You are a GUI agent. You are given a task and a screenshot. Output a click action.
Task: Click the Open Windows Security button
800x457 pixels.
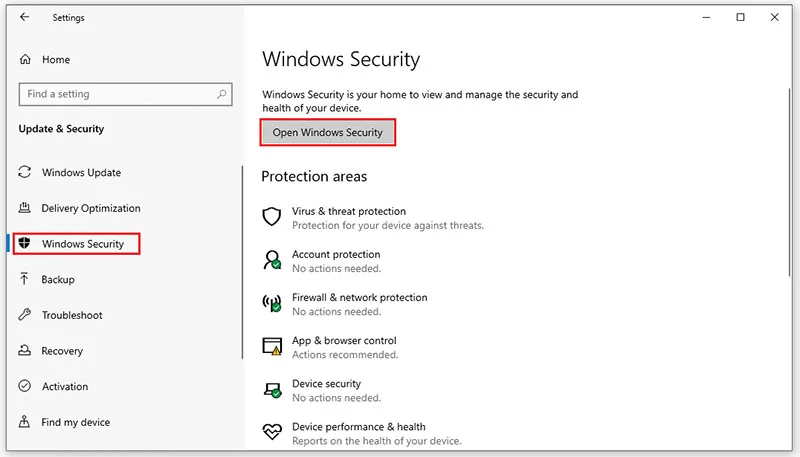[328, 133]
